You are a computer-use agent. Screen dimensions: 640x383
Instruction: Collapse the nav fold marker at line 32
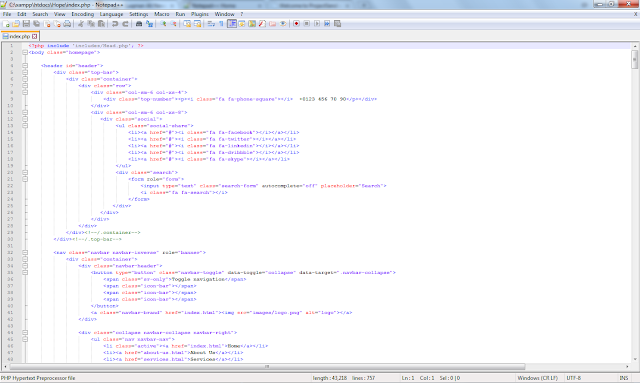[25, 252]
